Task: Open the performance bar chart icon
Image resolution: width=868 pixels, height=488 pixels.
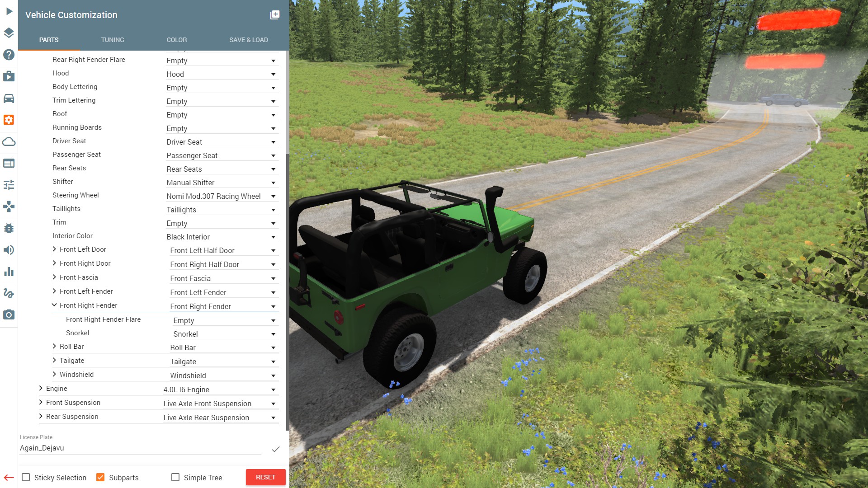Action: click(x=9, y=272)
